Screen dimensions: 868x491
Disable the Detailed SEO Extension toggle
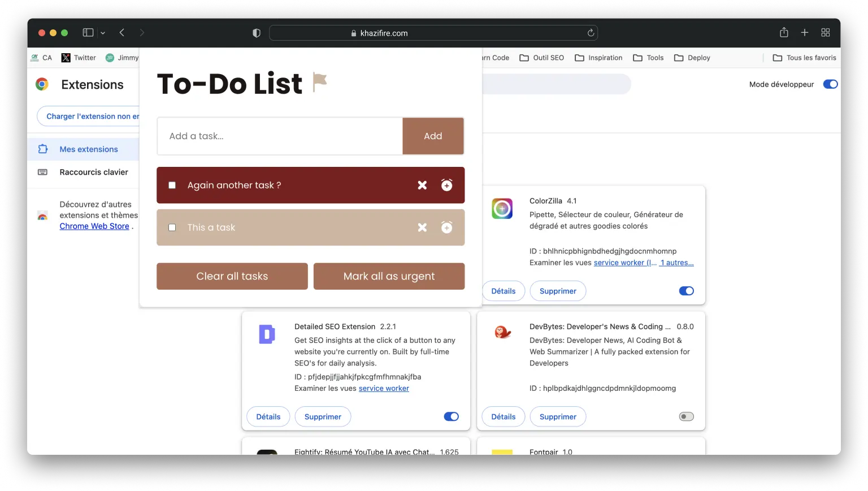point(451,416)
